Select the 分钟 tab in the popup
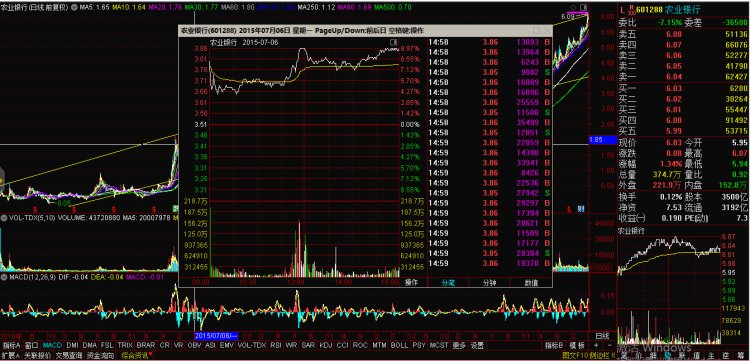The image size is (750, 361). coord(489,283)
